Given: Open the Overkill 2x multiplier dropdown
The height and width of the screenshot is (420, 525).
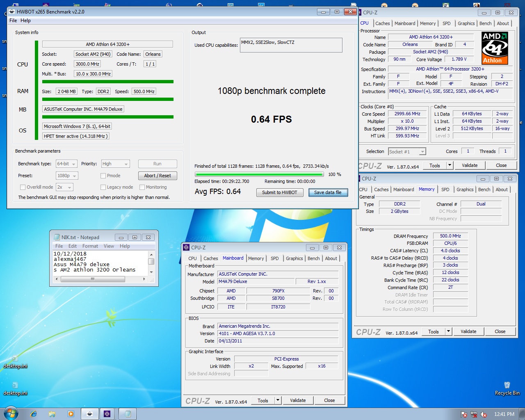Looking at the screenshot, I should [64, 187].
